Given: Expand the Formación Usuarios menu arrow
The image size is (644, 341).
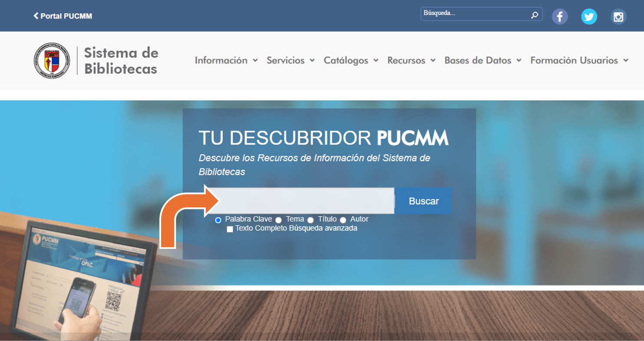Looking at the screenshot, I should [625, 60].
